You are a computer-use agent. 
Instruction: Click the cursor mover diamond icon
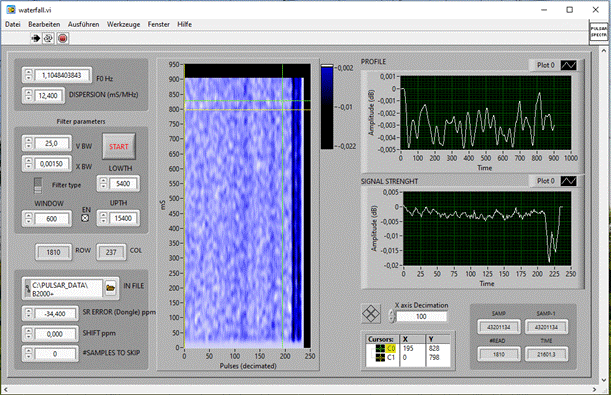coord(371,313)
